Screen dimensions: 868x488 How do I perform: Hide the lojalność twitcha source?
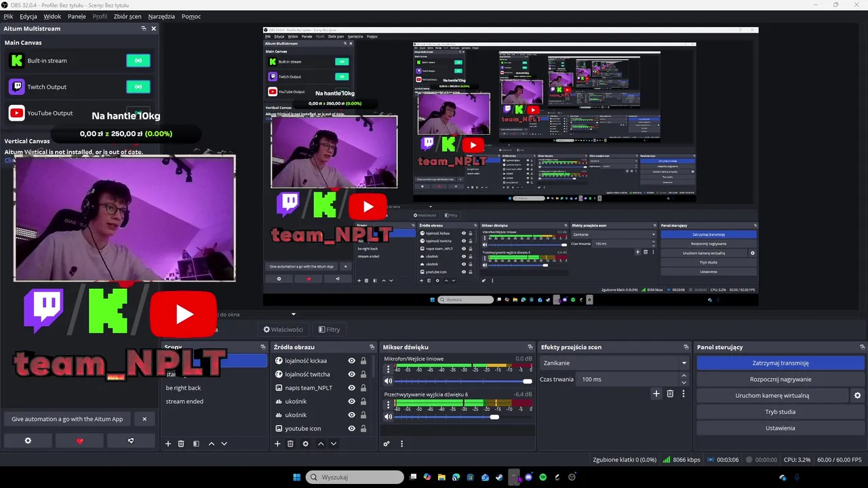(x=351, y=374)
